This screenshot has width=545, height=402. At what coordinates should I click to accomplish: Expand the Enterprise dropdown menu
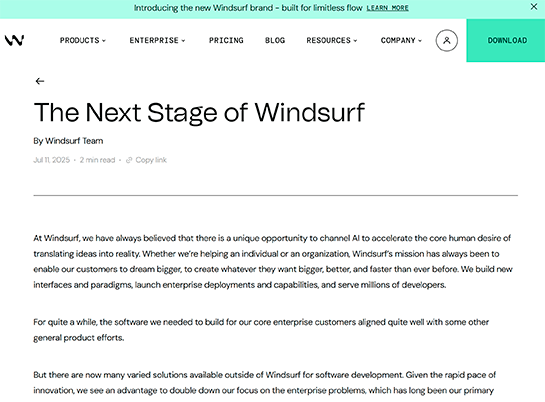pyautogui.click(x=157, y=40)
